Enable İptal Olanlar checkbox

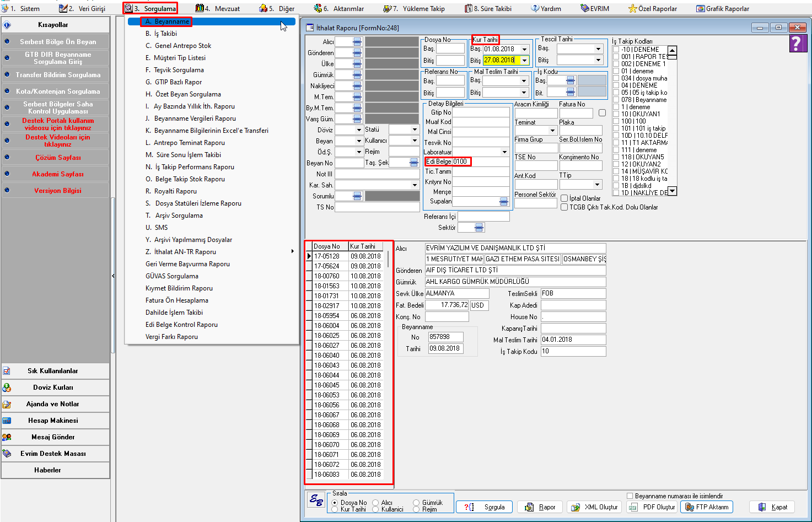pyautogui.click(x=564, y=198)
